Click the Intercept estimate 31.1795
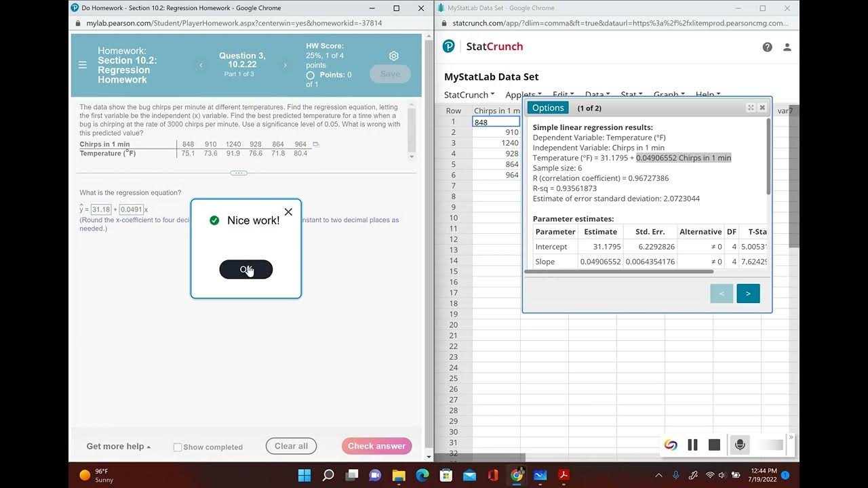This screenshot has height=488, width=868. point(607,247)
